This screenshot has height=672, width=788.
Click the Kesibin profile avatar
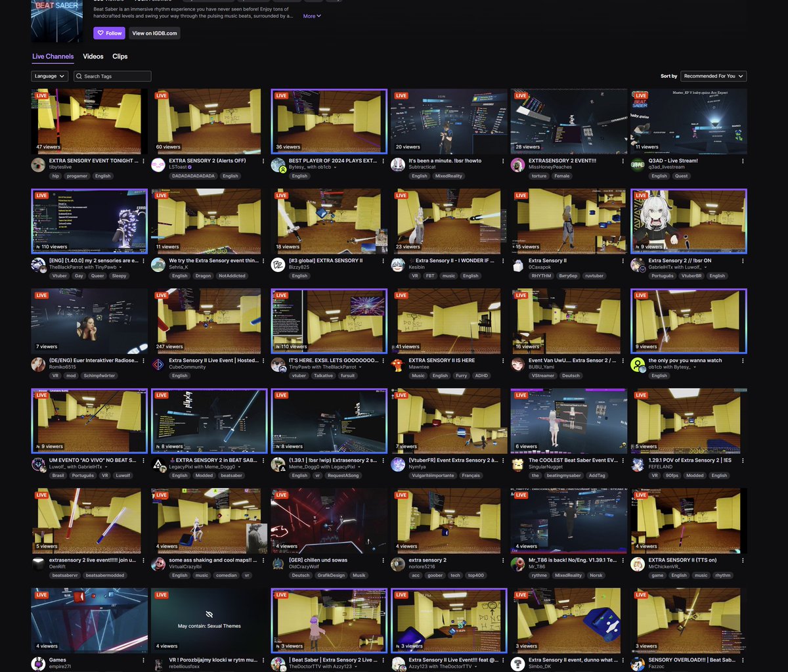[398, 265]
